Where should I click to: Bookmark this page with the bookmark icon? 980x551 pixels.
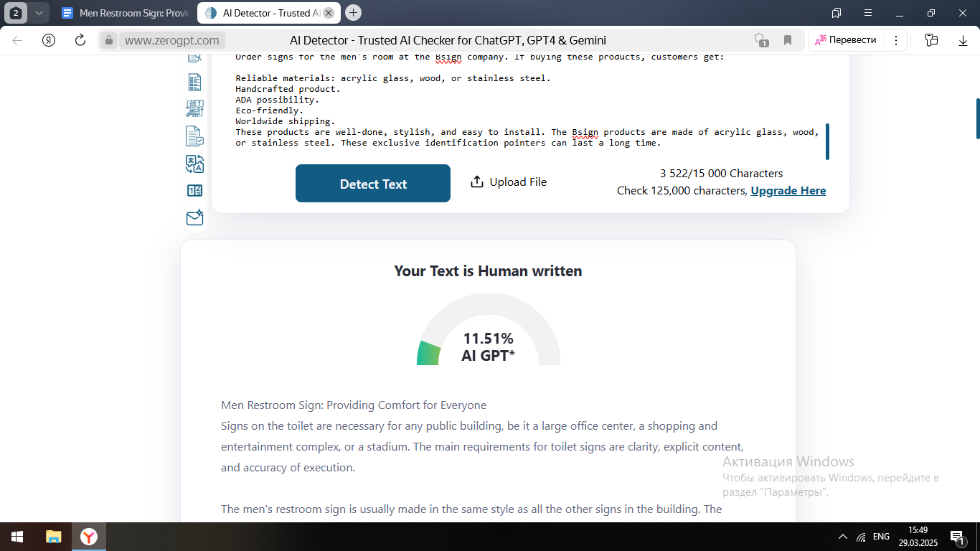coord(788,40)
